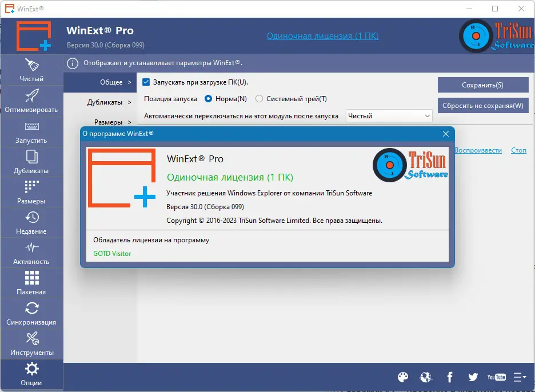Click the TriSun Software logo in header
This screenshot has width=535, height=392.
497,36
